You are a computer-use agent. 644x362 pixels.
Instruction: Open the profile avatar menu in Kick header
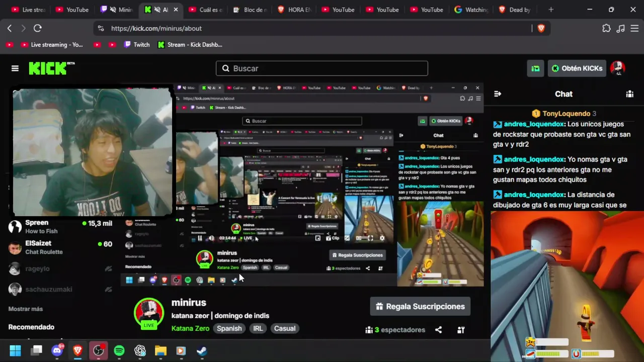click(618, 68)
